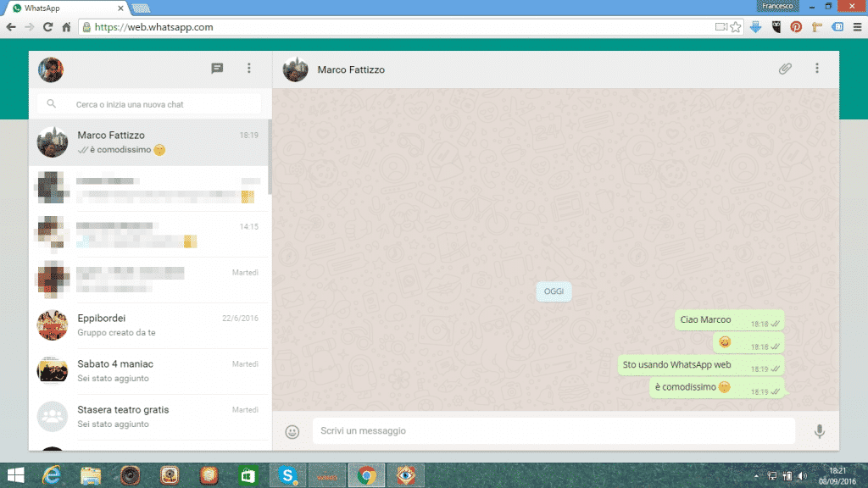The image size is (868, 488).
Task: Open the emoji picker
Action: click(292, 431)
